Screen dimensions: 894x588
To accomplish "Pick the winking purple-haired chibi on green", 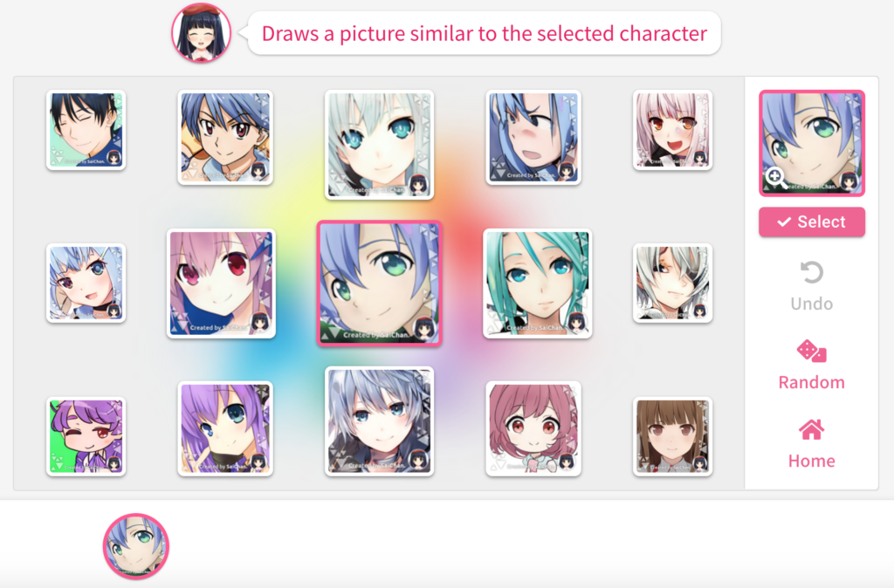I will coord(86,437).
